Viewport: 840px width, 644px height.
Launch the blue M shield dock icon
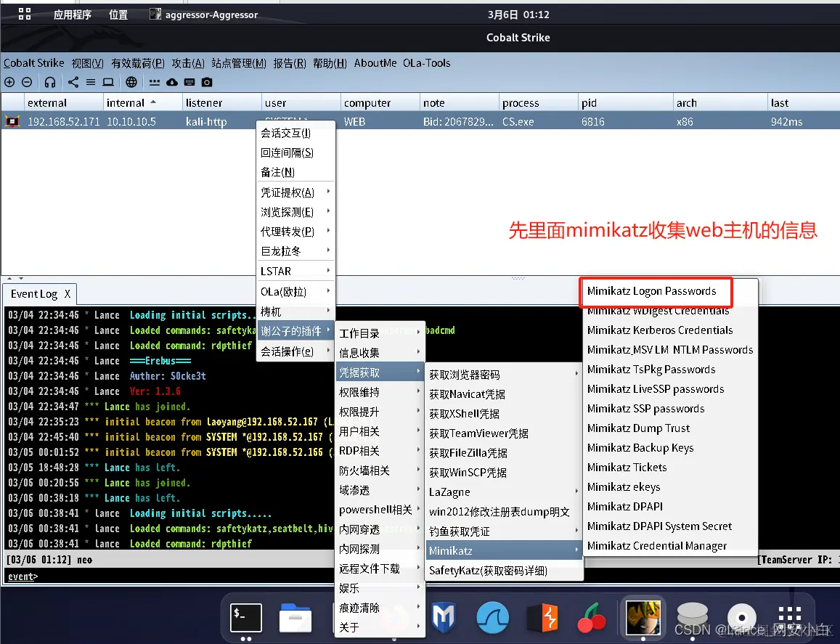(x=444, y=617)
